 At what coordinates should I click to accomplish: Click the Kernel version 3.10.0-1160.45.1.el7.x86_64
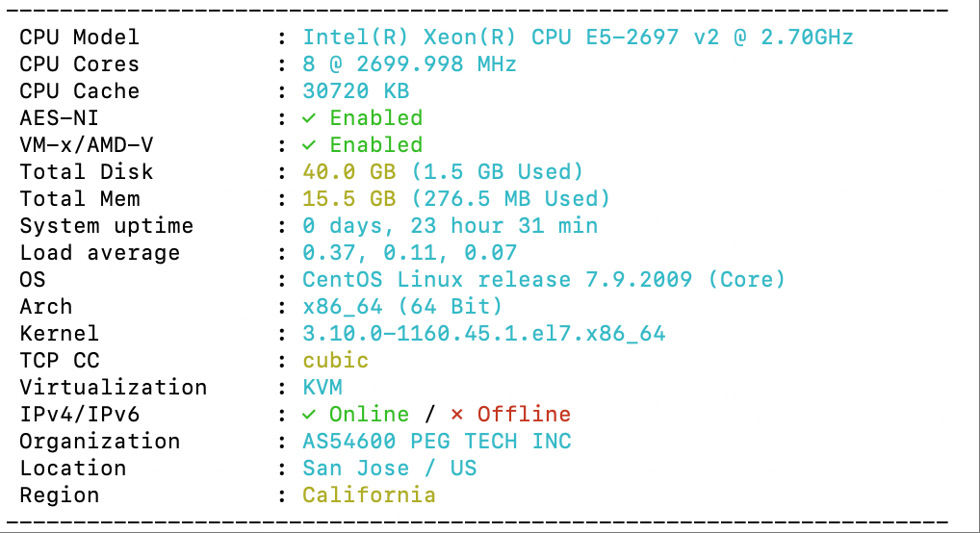click(484, 334)
